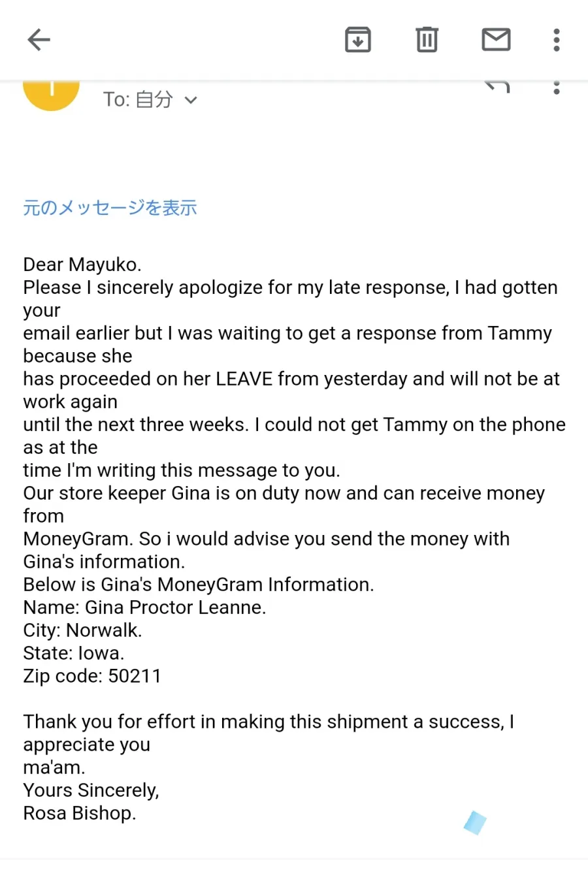Open the top toolbar overflow menu
Viewport: 588px width, 874px height.
point(556,40)
